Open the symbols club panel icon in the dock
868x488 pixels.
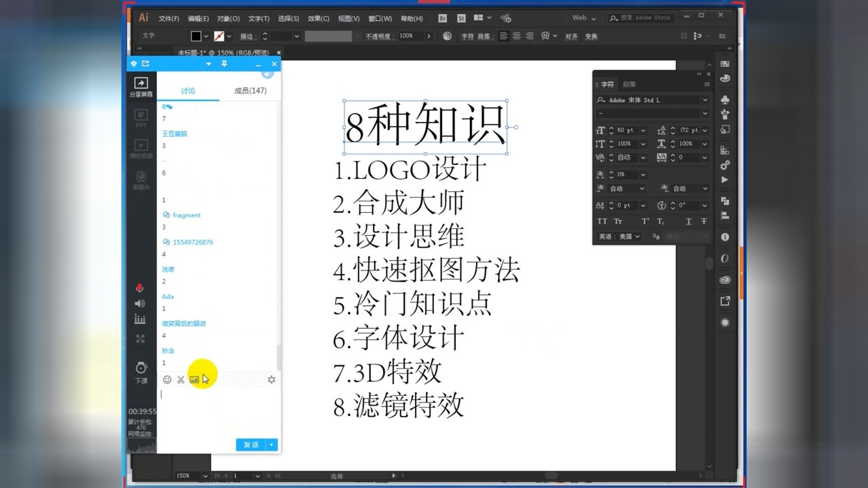tap(725, 100)
